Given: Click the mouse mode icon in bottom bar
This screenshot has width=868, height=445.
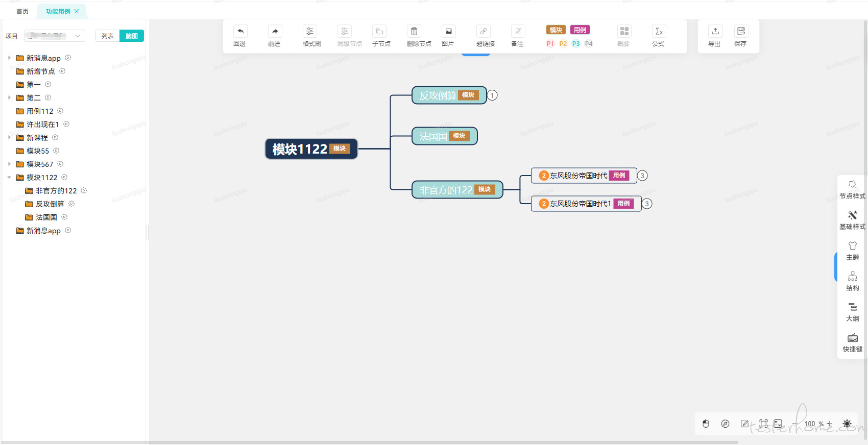Looking at the screenshot, I should pos(706,424).
